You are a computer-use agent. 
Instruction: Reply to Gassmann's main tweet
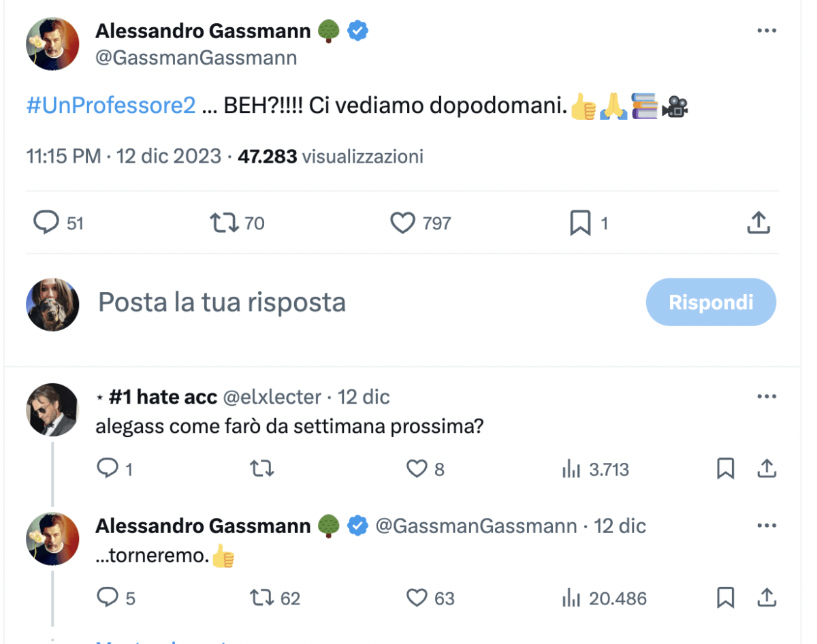(45, 223)
